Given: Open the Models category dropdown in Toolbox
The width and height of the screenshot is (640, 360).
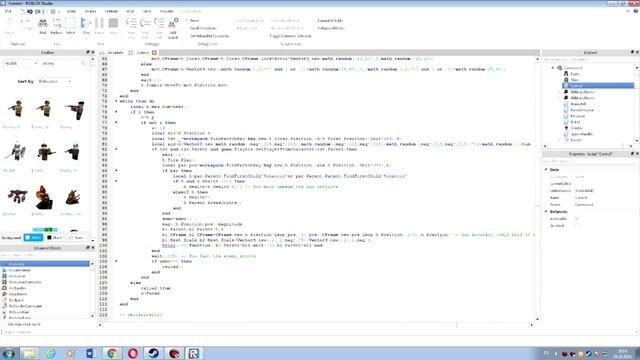Looking at the screenshot, I should pos(20,63).
